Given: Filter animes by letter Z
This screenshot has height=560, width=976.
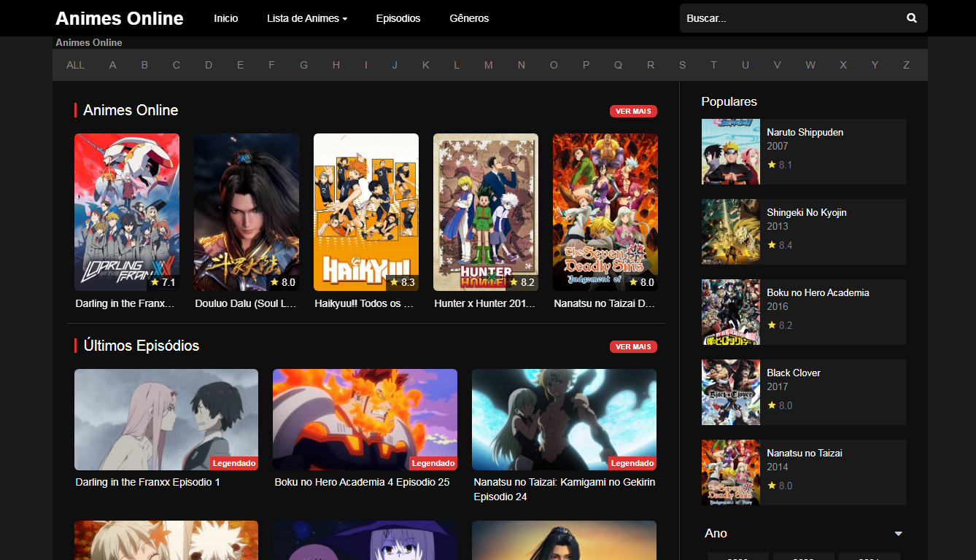Looking at the screenshot, I should [x=907, y=65].
